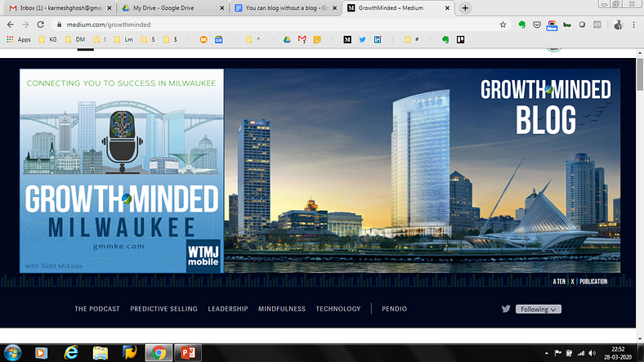
Task: Bookmark this page with the star icon
Action: point(503,25)
